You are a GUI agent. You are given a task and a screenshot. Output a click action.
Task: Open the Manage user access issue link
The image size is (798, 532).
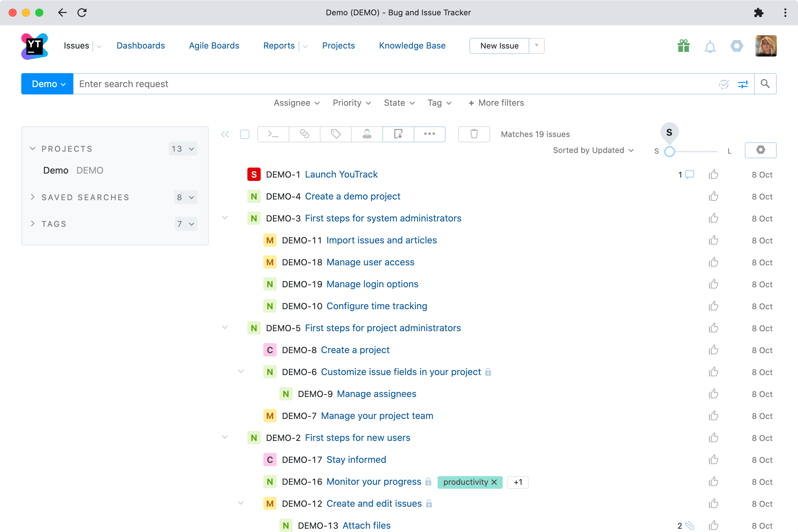click(x=370, y=262)
